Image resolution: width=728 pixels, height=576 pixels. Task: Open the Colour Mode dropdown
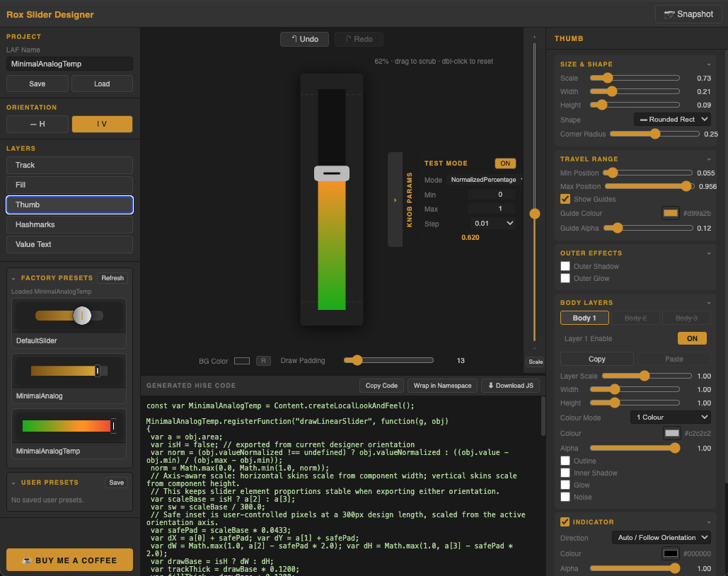point(671,417)
